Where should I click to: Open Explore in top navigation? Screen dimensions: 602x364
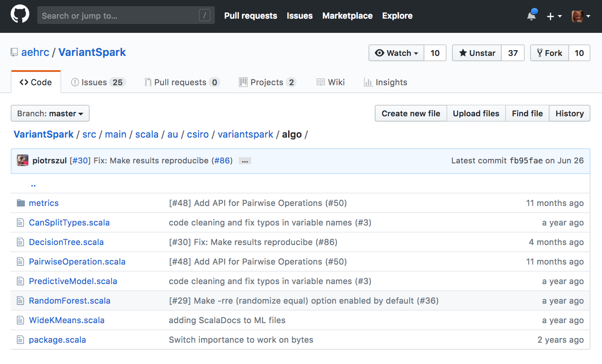(x=397, y=16)
